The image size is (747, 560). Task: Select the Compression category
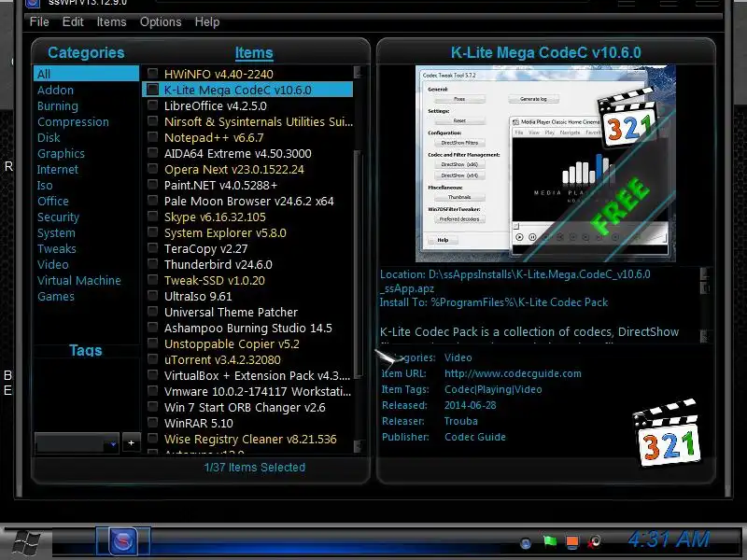73,122
